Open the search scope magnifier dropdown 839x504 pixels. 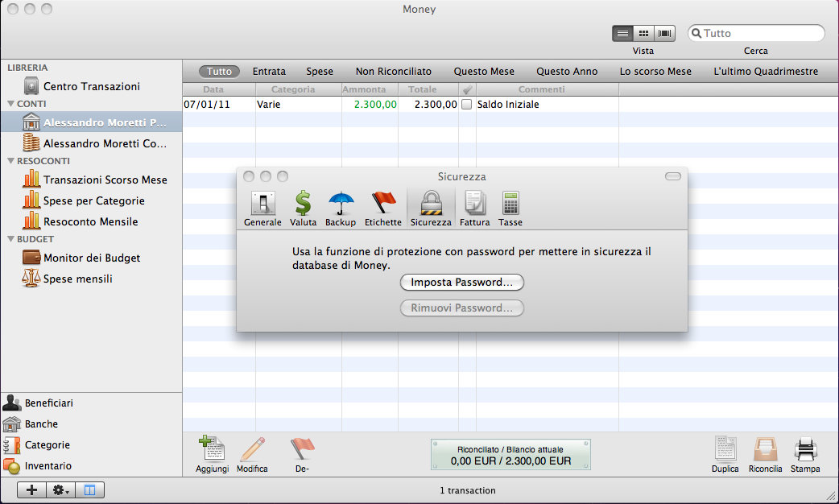(x=696, y=33)
